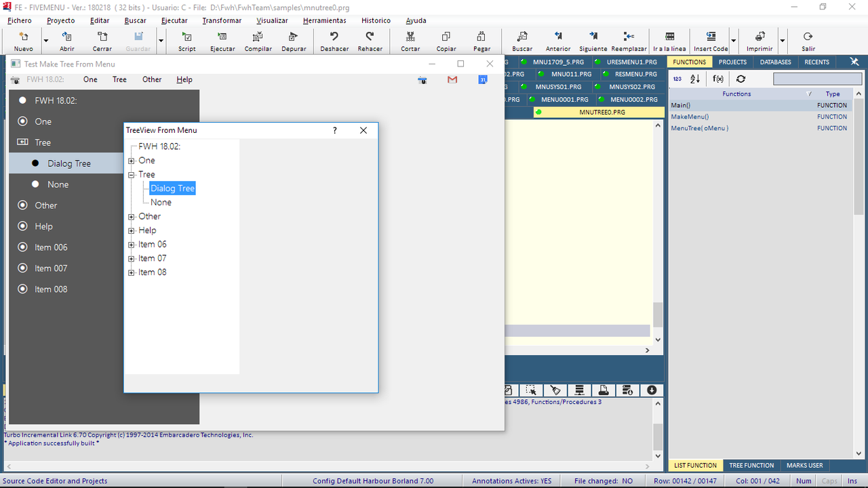Click the f(x) icon in Functions panel
868x488 pixels.
point(718,79)
